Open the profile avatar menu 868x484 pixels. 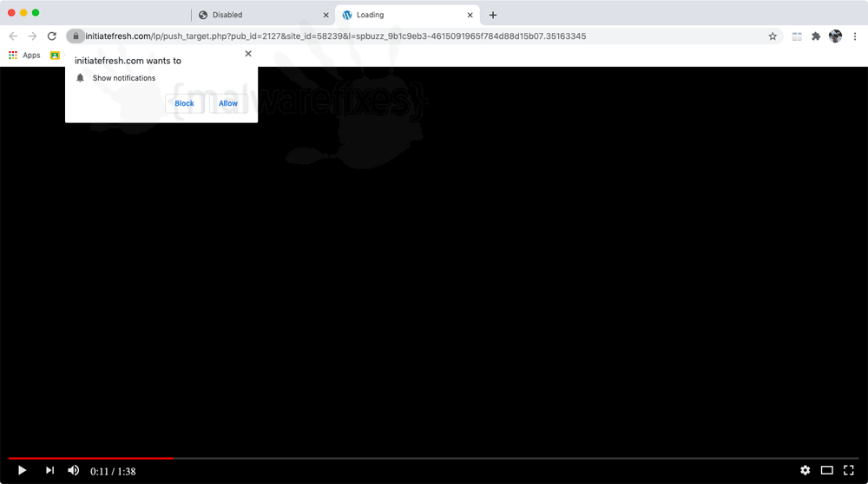click(x=835, y=36)
